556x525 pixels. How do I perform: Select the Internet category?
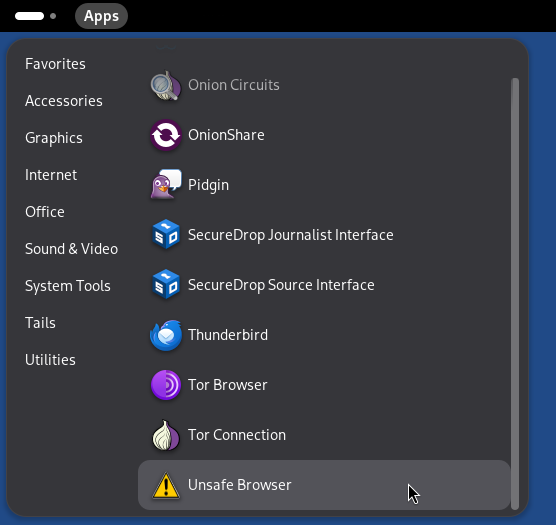click(x=51, y=175)
